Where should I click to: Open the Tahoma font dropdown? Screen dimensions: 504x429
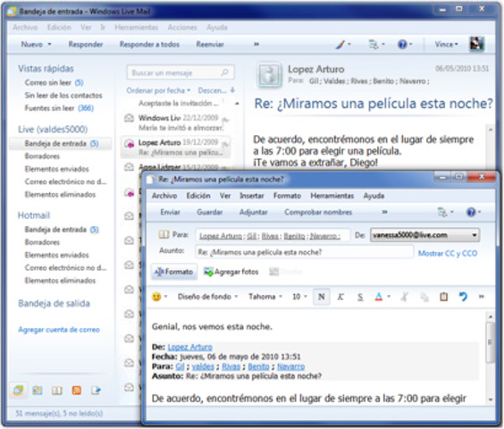click(265, 297)
